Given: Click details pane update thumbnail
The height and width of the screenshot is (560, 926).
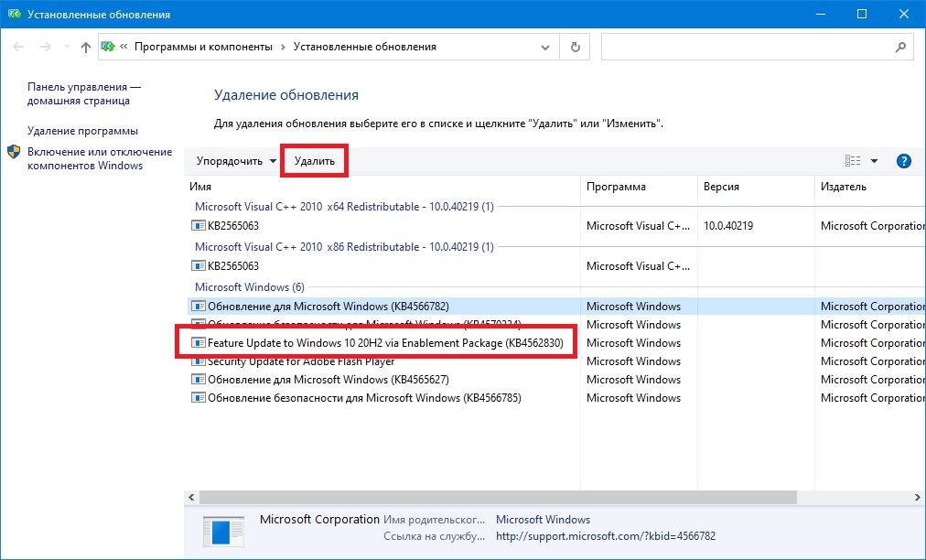Looking at the screenshot, I should pos(223,531).
